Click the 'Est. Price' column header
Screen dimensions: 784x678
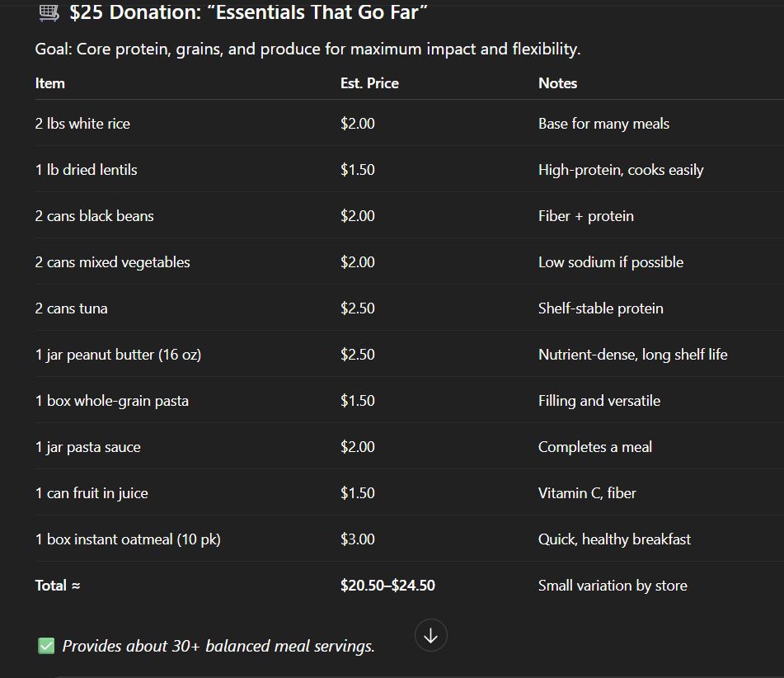point(369,82)
